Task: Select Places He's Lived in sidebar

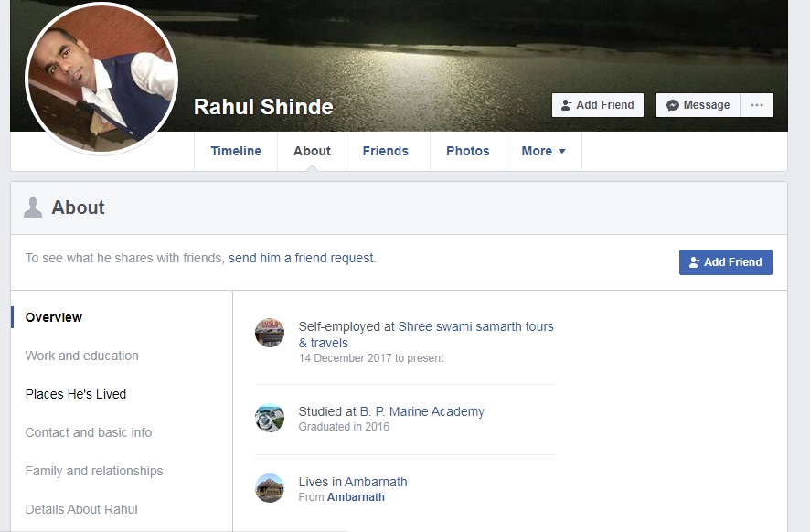Action: click(x=76, y=394)
